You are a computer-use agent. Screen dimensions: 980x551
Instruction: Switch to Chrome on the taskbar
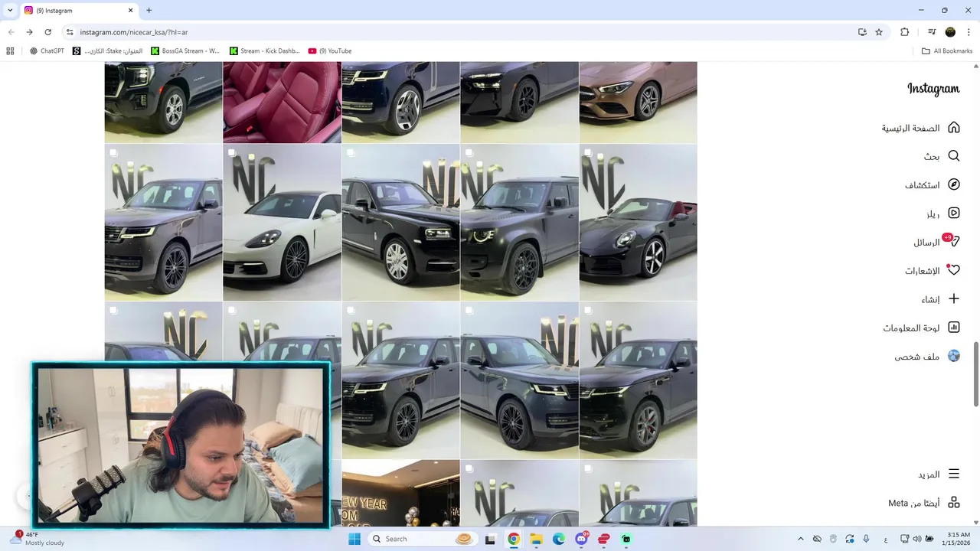514,539
